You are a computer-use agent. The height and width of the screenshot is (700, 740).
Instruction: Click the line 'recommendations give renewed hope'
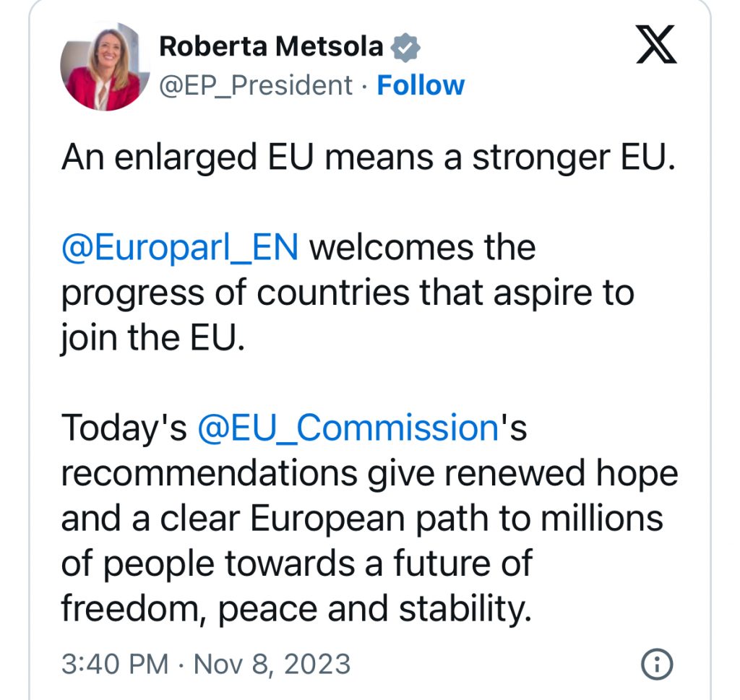click(369, 474)
